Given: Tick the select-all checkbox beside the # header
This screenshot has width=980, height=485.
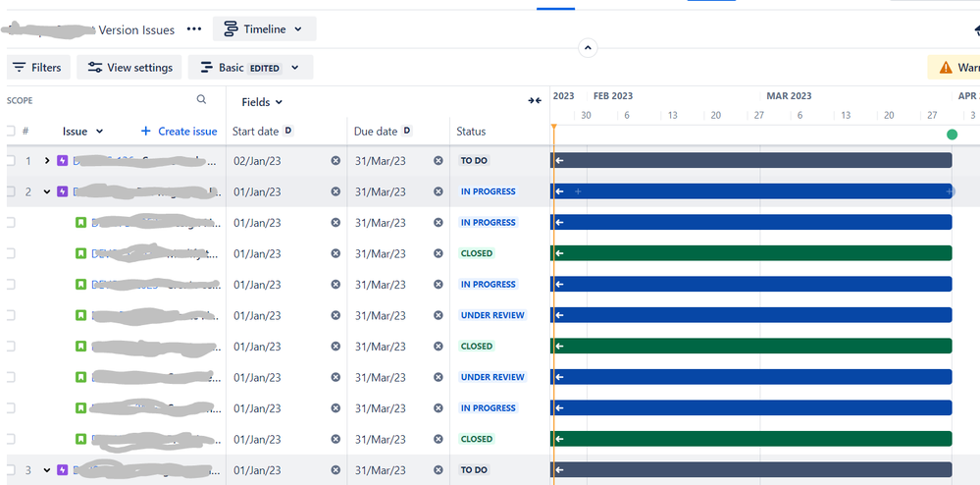Looking at the screenshot, I should coord(10,131).
